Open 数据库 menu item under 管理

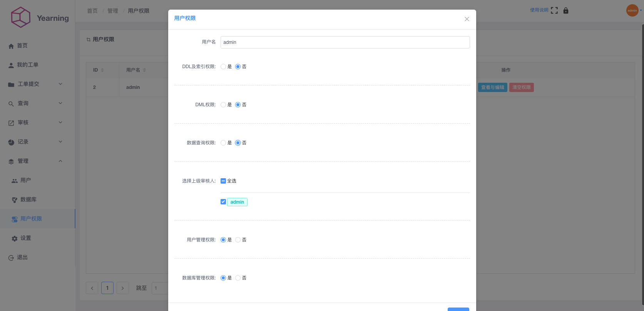[x=37, y=199]
